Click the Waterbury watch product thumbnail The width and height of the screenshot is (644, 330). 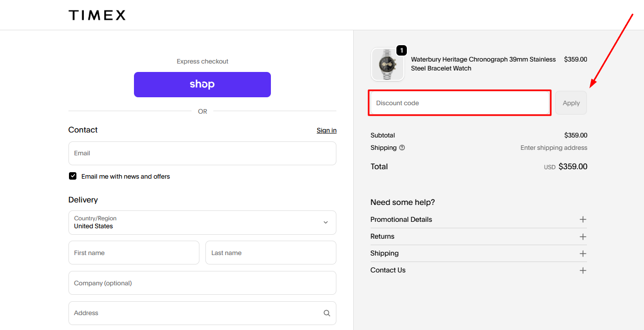coord(387,64)
